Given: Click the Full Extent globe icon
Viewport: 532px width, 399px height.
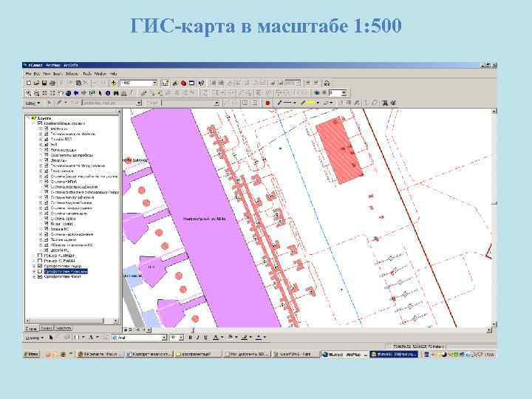Looking at the screenshot, I should point(68,93).
